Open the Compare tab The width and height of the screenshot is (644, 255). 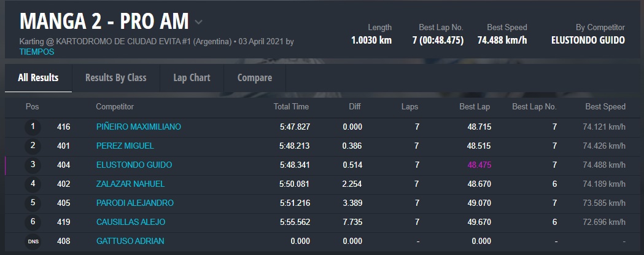pos(254,77)
